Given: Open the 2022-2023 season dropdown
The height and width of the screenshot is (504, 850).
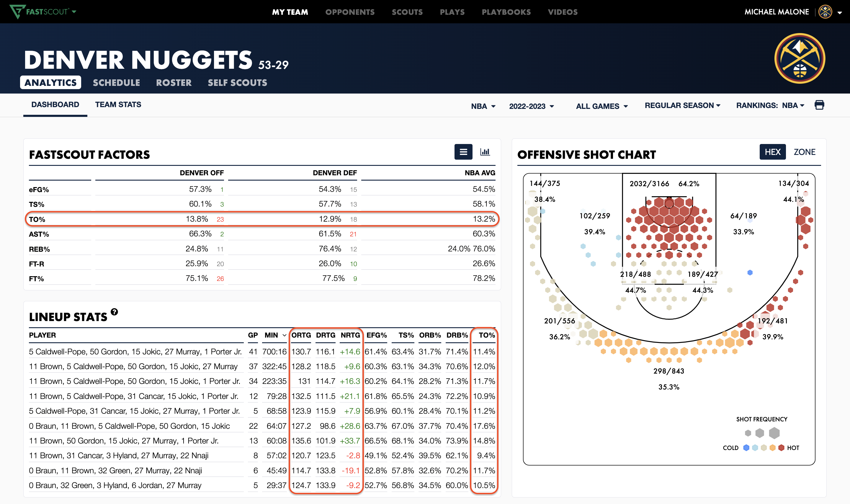Looking at the screenshot, I should pyautogui.click(x=532, y=106).
